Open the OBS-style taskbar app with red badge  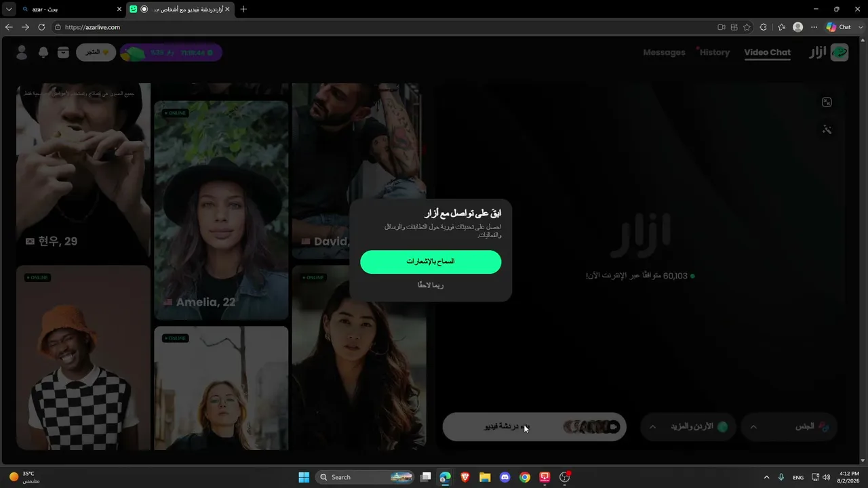point(565,477)
